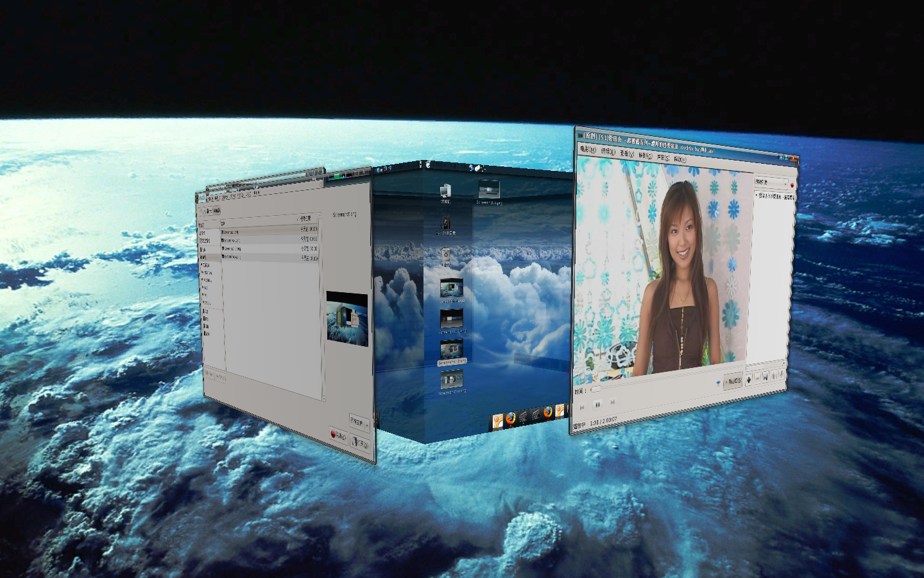Viewport: 924px width, 578px height.
Task: Open the 转到(G) menu in the video player
Action: click(x=645, y=156)
